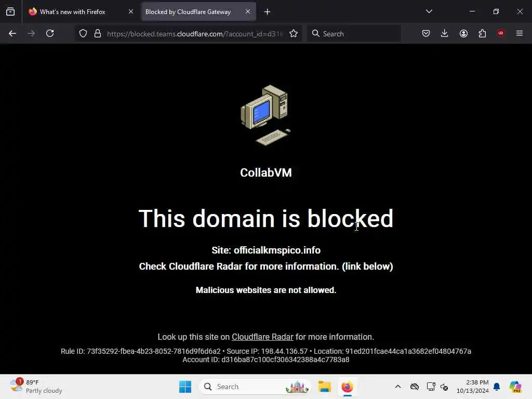Close the Blocked by Cloudflare Gateway tab
Image resolution: width=532 pixels, height=399 pixels.
(248, 11)
